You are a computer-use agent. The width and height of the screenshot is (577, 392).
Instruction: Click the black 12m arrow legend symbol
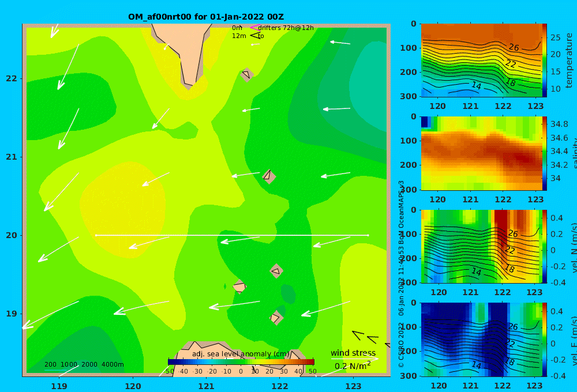(255, 36)
